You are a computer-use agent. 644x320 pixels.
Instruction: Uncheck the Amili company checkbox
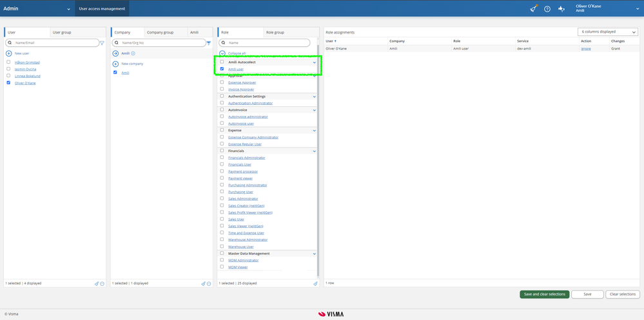pos(115,72)
